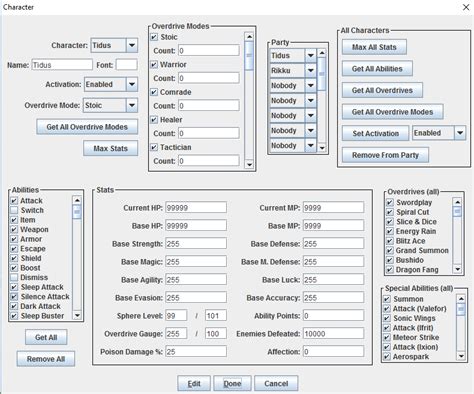Click the Current MP field
Image resolution: width=474 pixels, height=394 pixels.
(333, 208)
